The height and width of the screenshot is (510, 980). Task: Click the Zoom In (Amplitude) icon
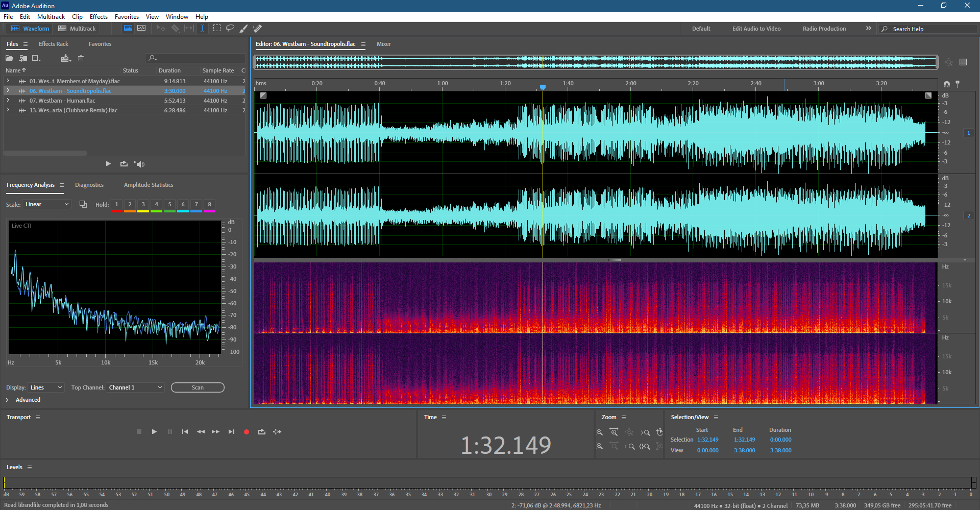[600, 432]
